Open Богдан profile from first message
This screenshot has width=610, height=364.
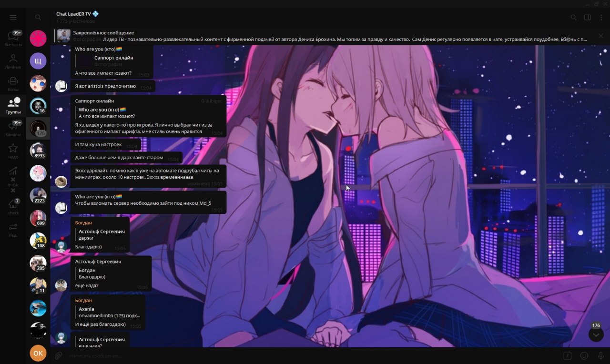coord(83,223)
